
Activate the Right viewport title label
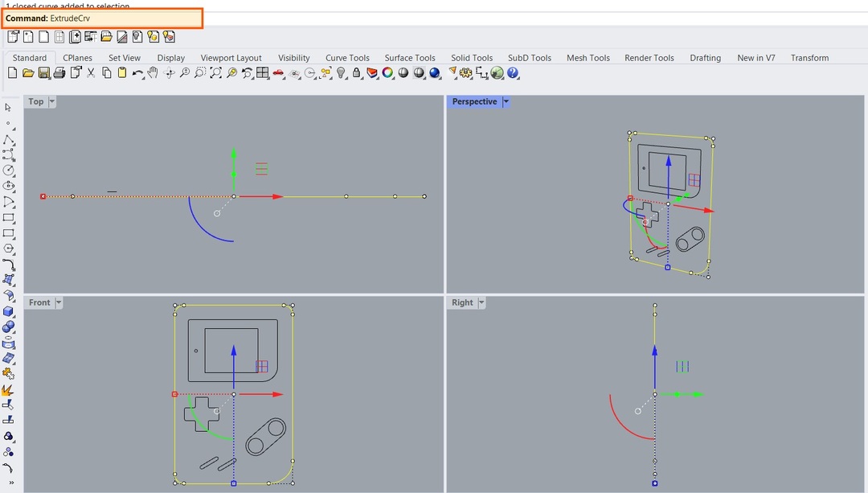click(462, 302)
